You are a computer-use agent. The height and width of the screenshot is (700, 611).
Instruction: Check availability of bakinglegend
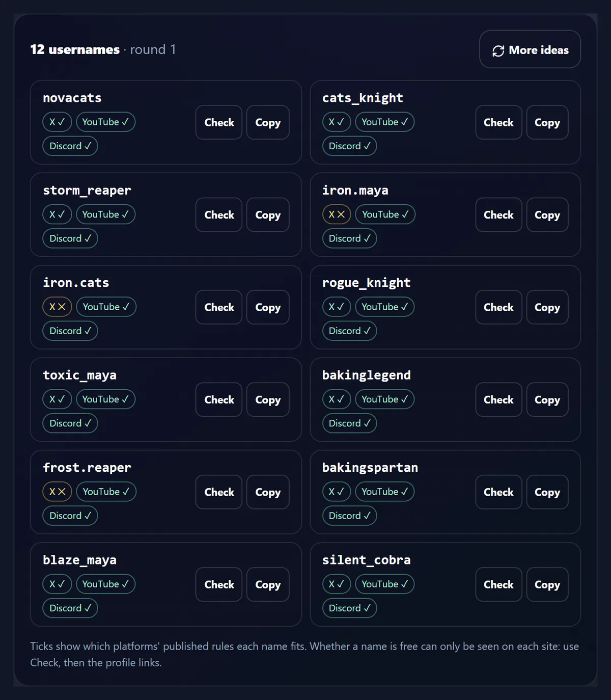click(x=498, y=400)
